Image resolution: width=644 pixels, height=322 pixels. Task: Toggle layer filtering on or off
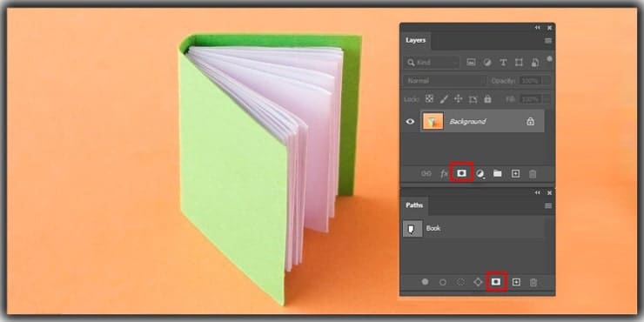point(549,59)
